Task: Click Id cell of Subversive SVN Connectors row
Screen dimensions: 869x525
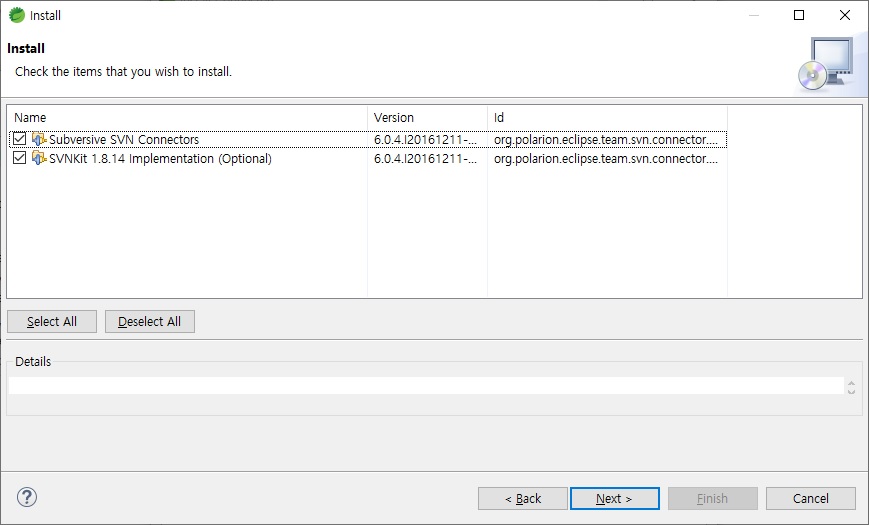Action: point(606,139)
